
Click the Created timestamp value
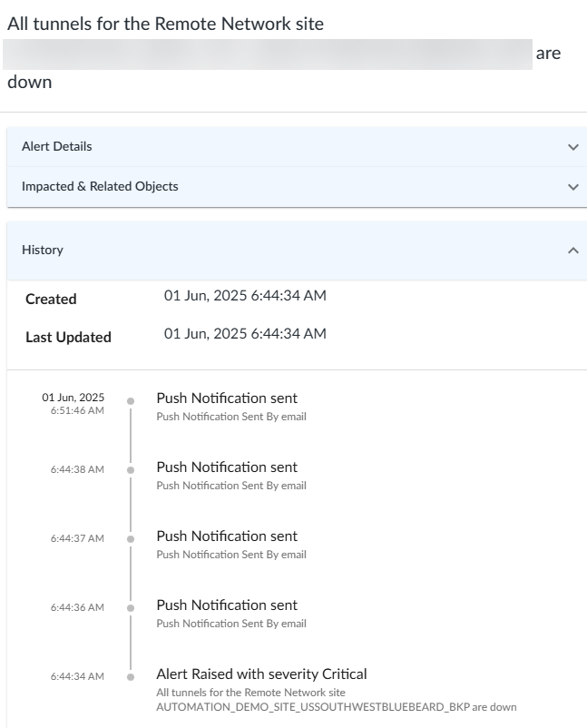pos(245,296)
